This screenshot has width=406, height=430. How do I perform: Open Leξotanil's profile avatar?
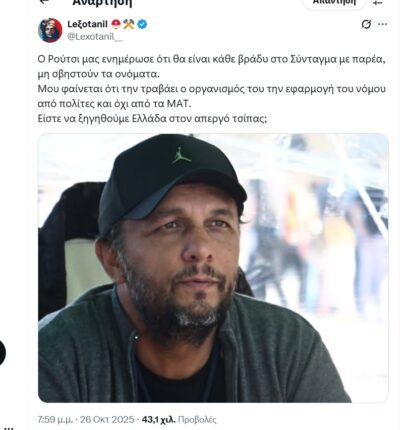(50, 30)
